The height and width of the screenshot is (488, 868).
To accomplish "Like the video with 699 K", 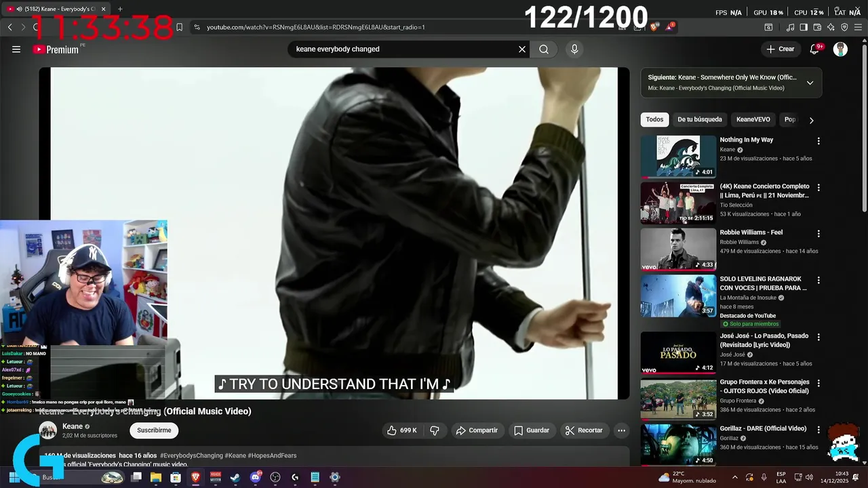I will click(402, 430).
